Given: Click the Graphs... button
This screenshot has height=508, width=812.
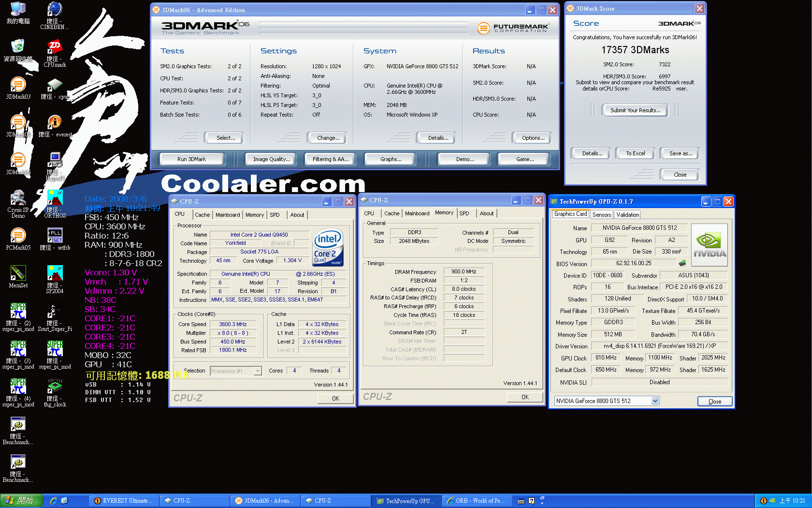Looking at the screenshot, I should click(x=391, y=159).
